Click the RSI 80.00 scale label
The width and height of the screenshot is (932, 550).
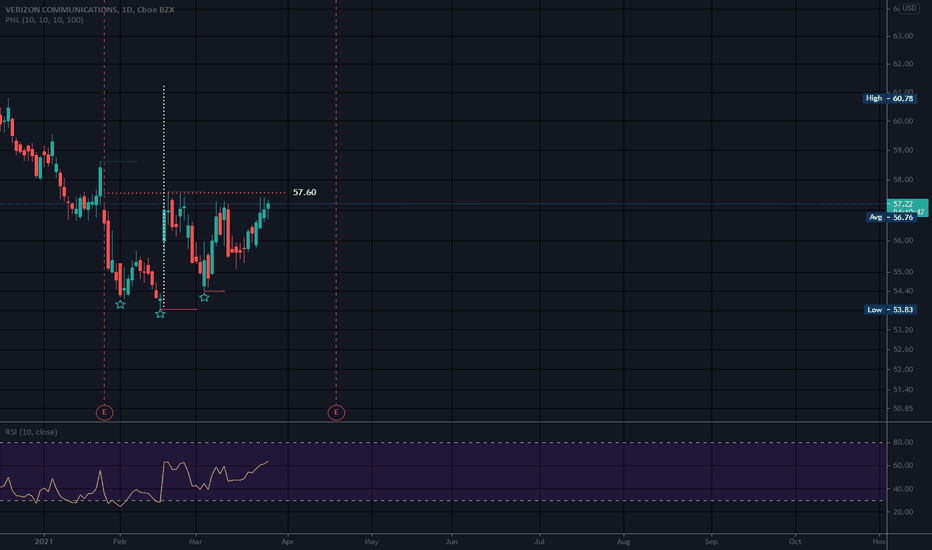[903, 442]
